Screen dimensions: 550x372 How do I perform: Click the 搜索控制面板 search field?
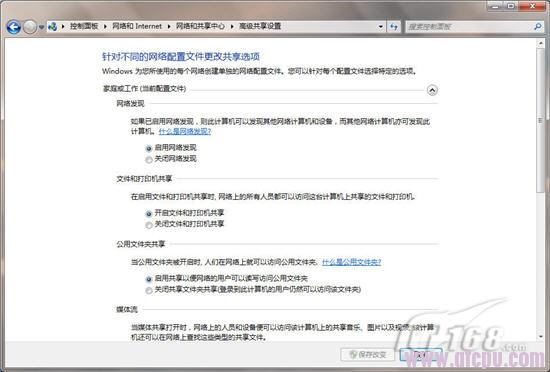(469, 27)
